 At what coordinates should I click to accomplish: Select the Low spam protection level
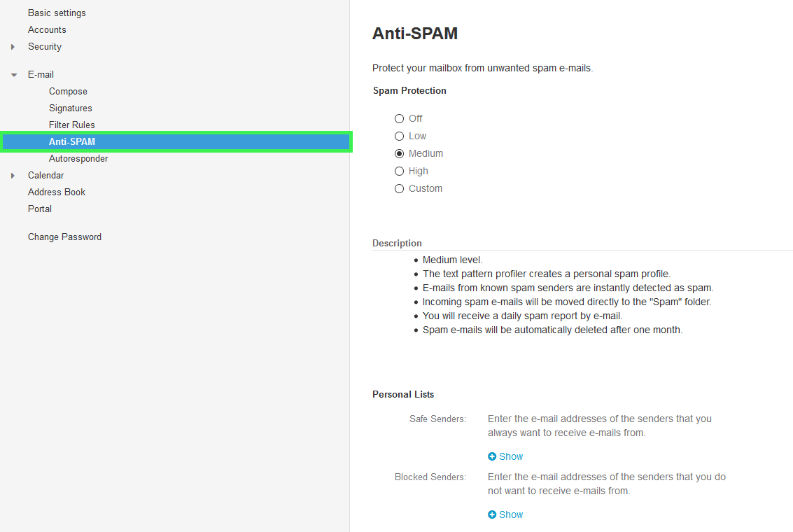point(399,136)
